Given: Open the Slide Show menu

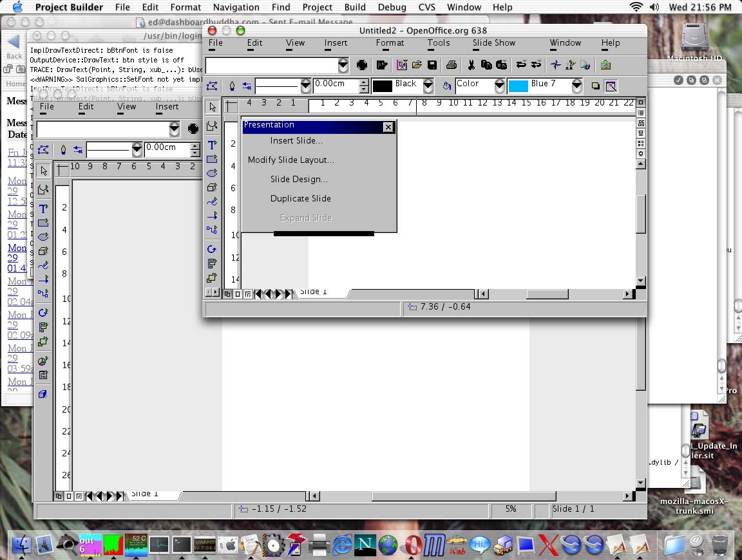Looking at the screenshot, I should (494, 43).
